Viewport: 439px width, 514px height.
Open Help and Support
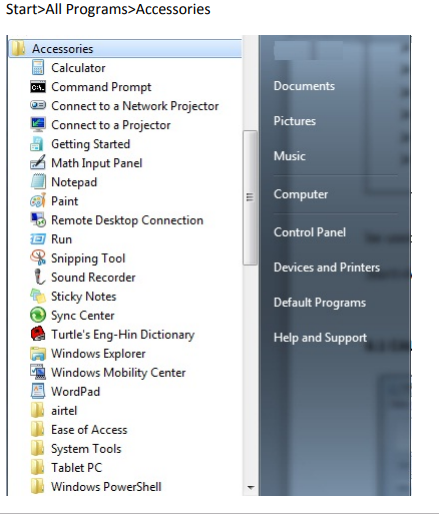pos(320,338)
